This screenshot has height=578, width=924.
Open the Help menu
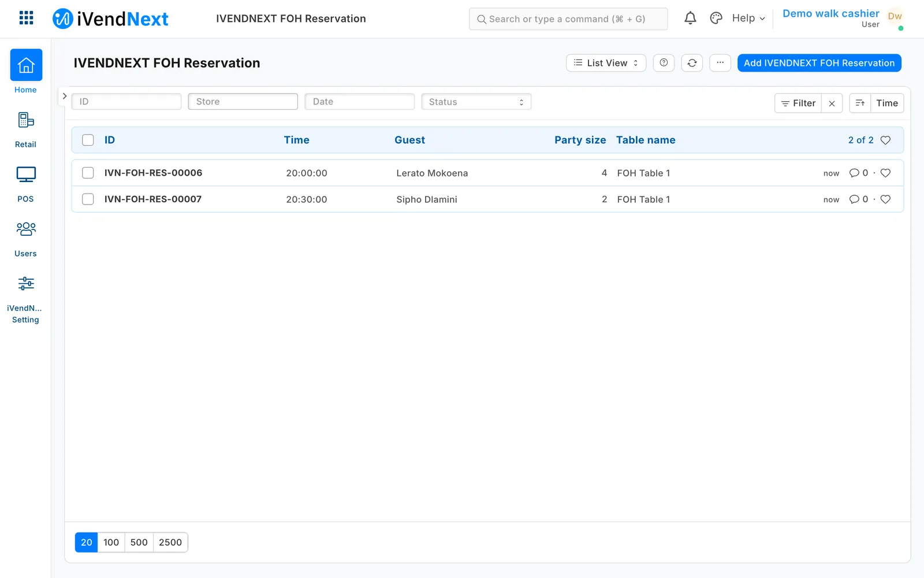pyautogui.click(x=748, y=18)
